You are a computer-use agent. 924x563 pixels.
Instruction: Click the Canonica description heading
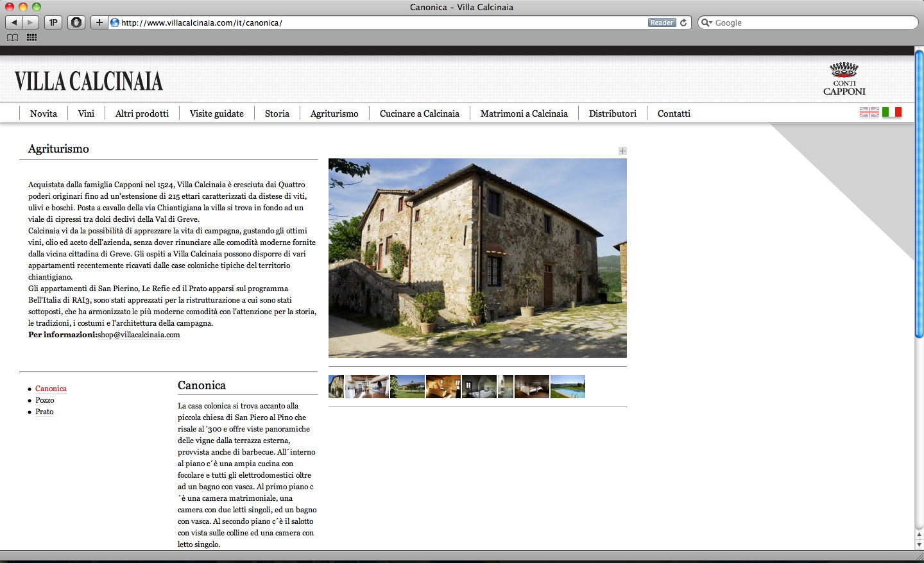click(x=201, y=385)
